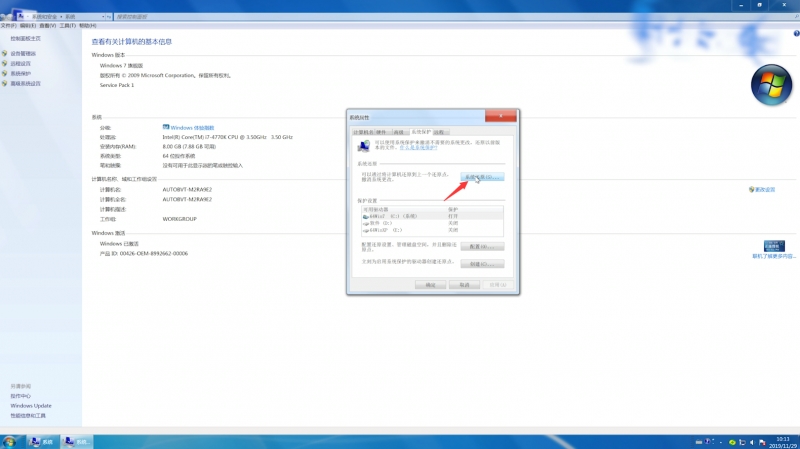Click the 创建 (Create) restore point button
The height and width of the screenshot is (449, 800).
coord(482,264)
